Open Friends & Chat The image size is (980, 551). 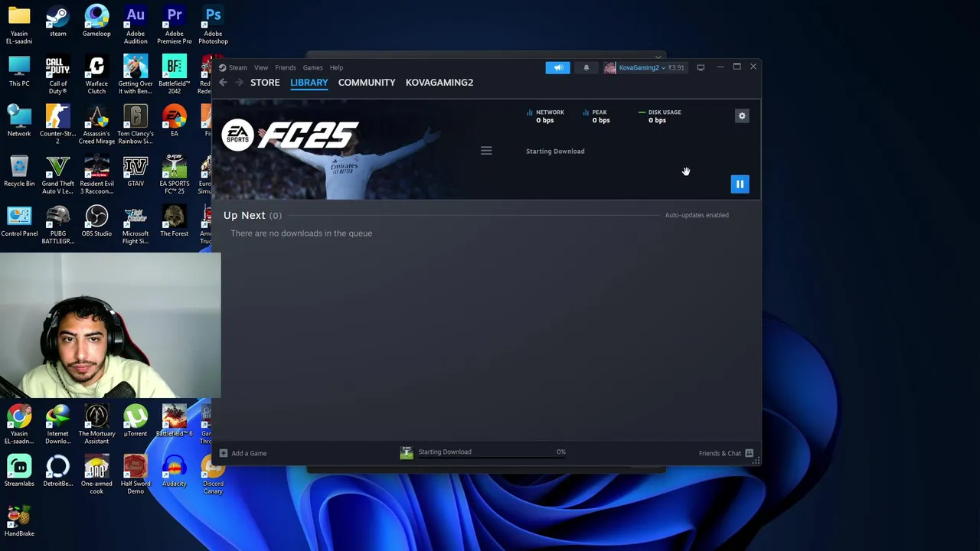(x=726, y=453)
